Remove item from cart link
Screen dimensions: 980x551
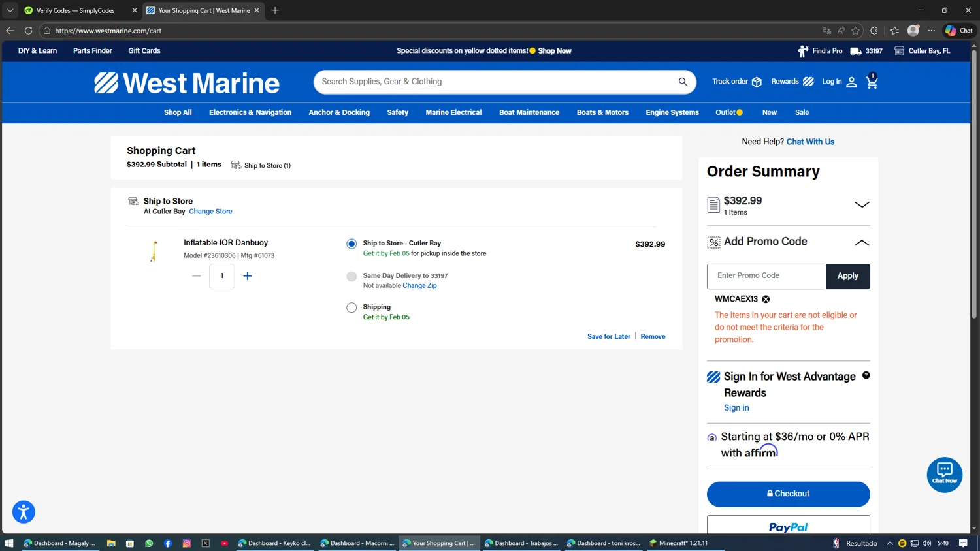tap(653, 337)
